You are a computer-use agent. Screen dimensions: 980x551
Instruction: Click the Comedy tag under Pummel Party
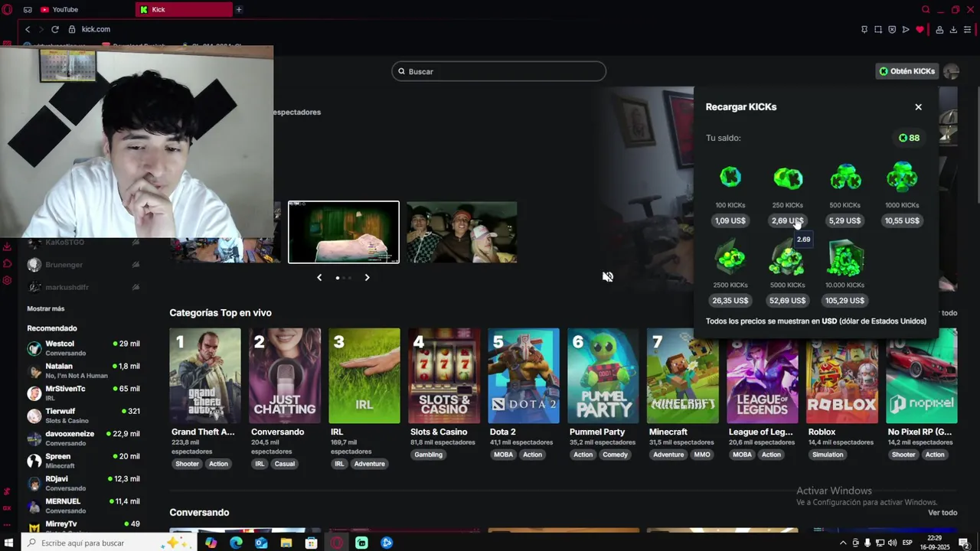[615, 455]
